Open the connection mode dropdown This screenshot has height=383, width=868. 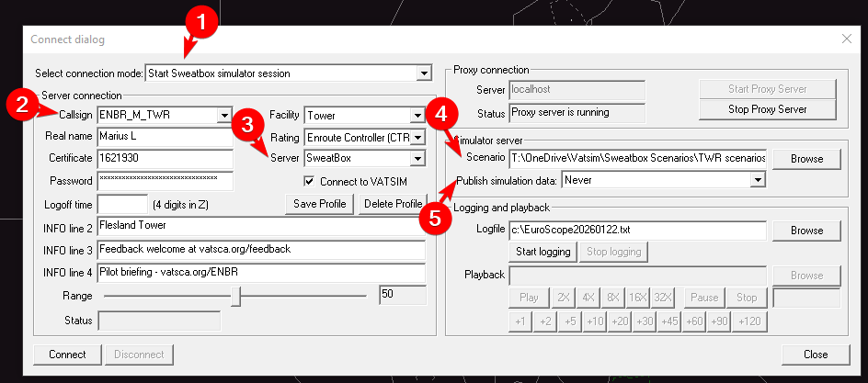point(424,73)
